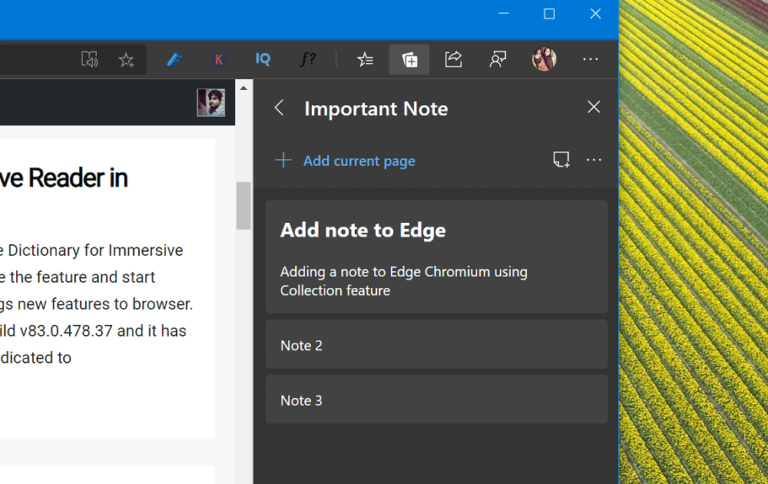This screenshot has height=484, width=768.
Task: Add a new note to collection
Action: 561,160
